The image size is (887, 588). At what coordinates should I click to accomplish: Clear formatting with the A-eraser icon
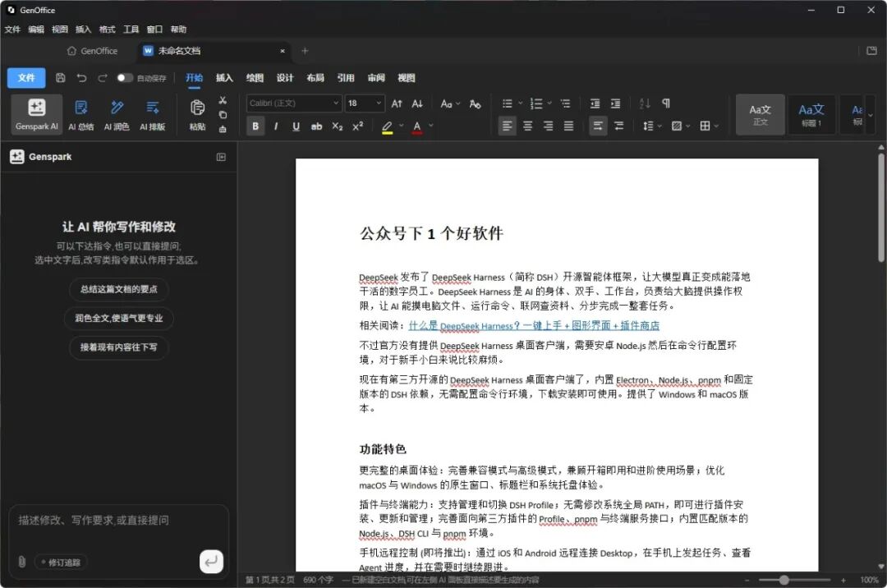coord(476,103)
